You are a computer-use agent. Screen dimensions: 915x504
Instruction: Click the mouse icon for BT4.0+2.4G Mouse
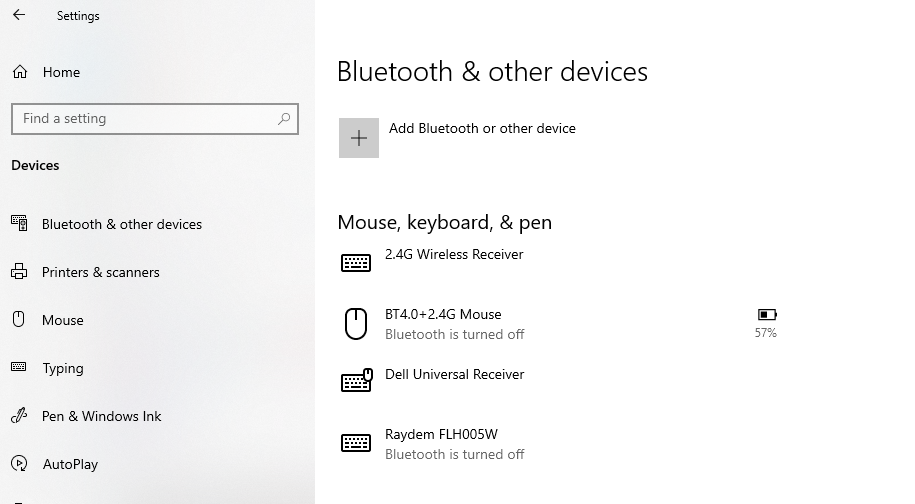point(356,323)
